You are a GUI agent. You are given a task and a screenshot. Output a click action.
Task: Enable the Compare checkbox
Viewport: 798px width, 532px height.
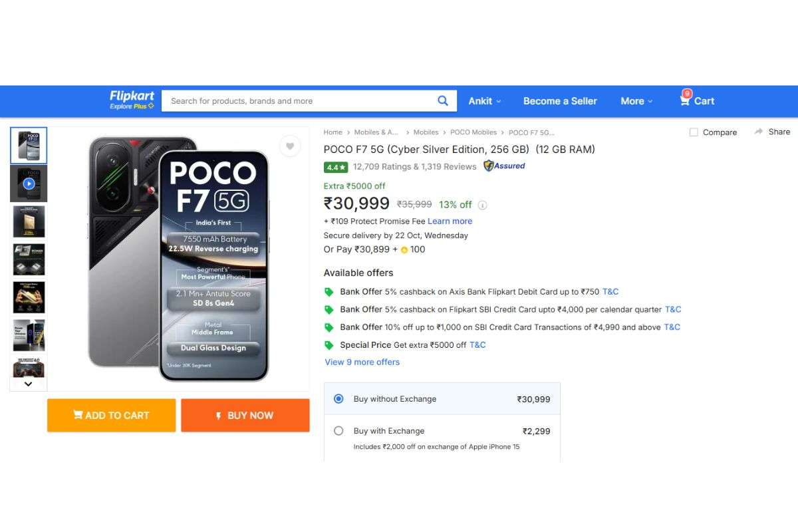click(694, 132)
